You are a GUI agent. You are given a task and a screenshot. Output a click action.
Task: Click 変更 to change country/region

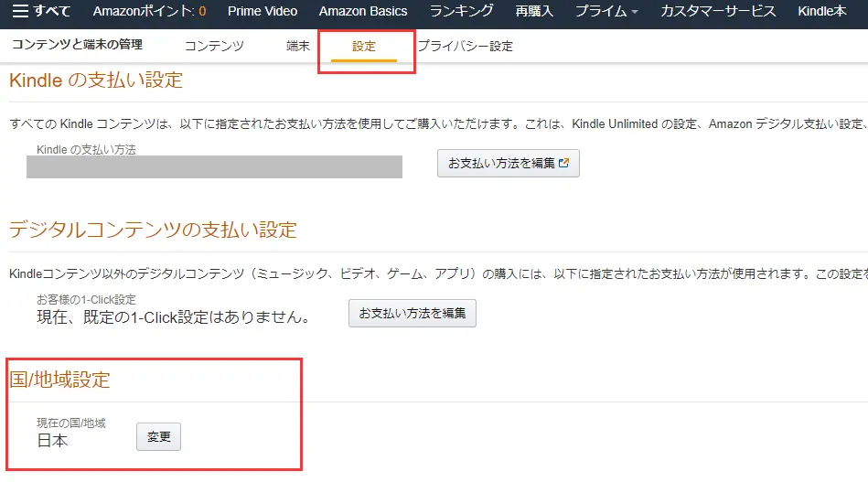click(159, 436)
